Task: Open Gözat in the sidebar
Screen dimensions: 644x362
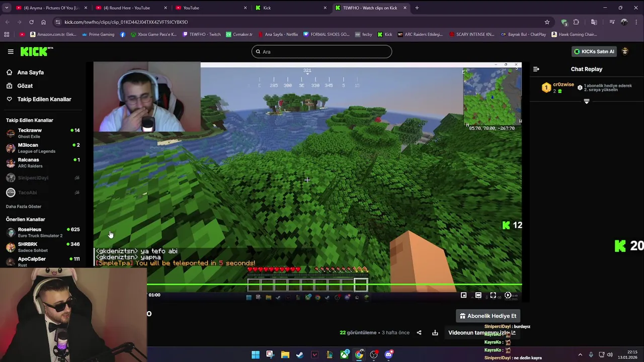Action: (25, 86)
